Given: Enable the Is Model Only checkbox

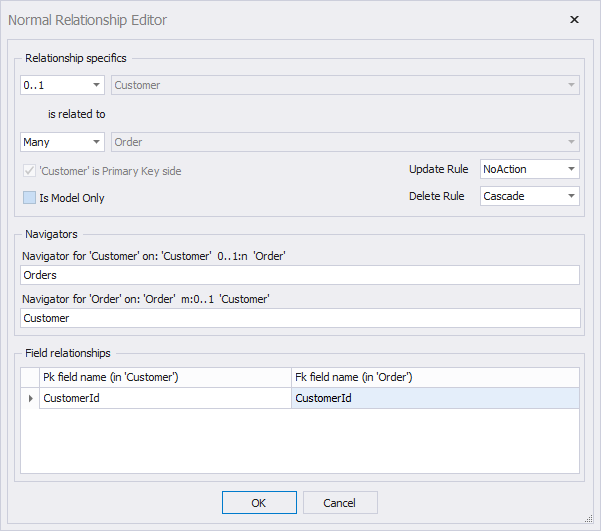Looking at the screenshot, I should (29, 198).
